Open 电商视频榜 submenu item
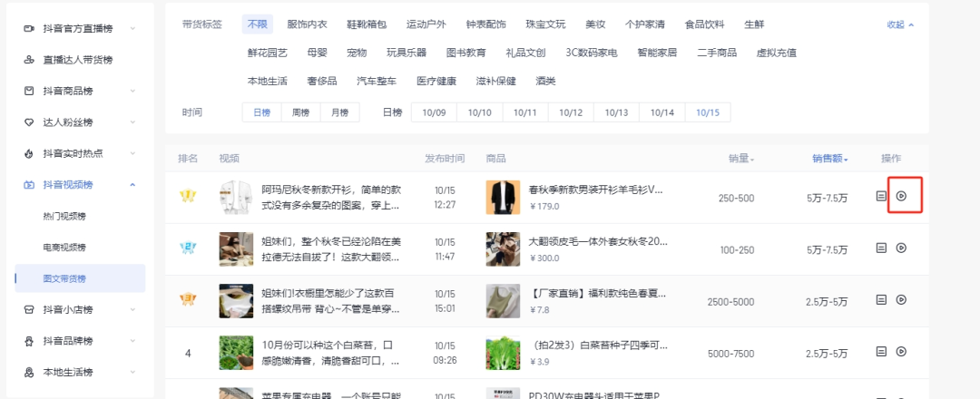The width and height of the screenshot is (980, 399). 64,248
